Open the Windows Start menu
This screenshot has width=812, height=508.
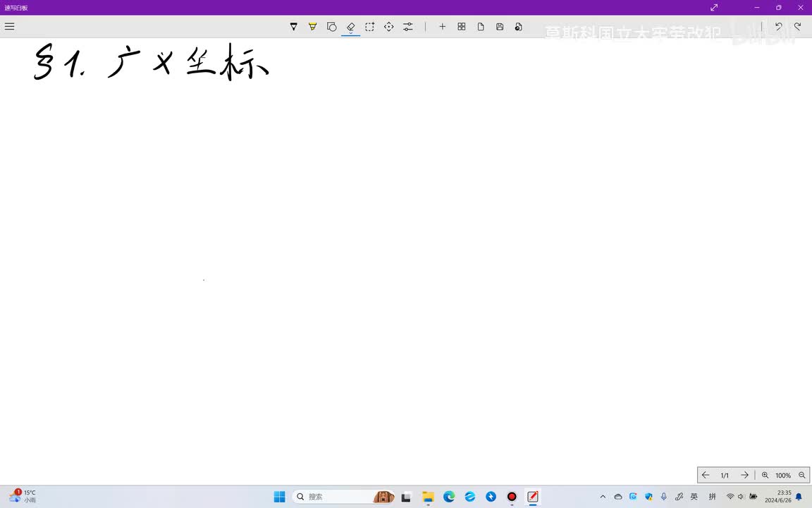pos(280,497)
